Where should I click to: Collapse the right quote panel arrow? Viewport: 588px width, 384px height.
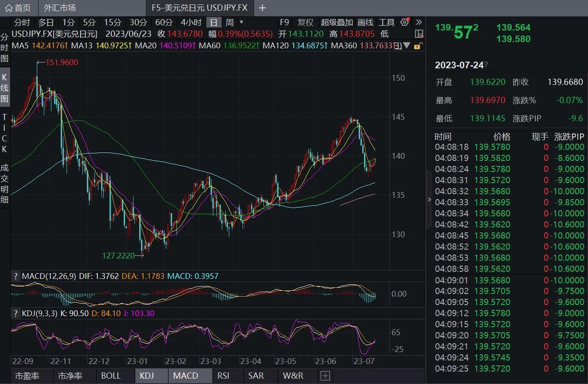[x=429, y=200]
